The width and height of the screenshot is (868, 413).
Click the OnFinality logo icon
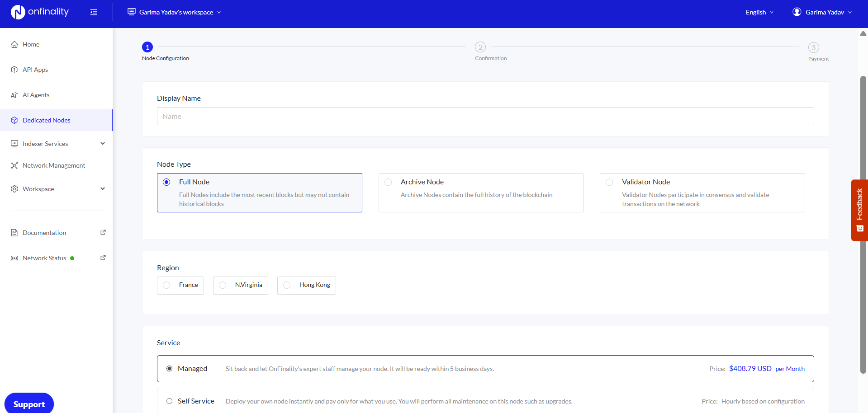(18, 12)
